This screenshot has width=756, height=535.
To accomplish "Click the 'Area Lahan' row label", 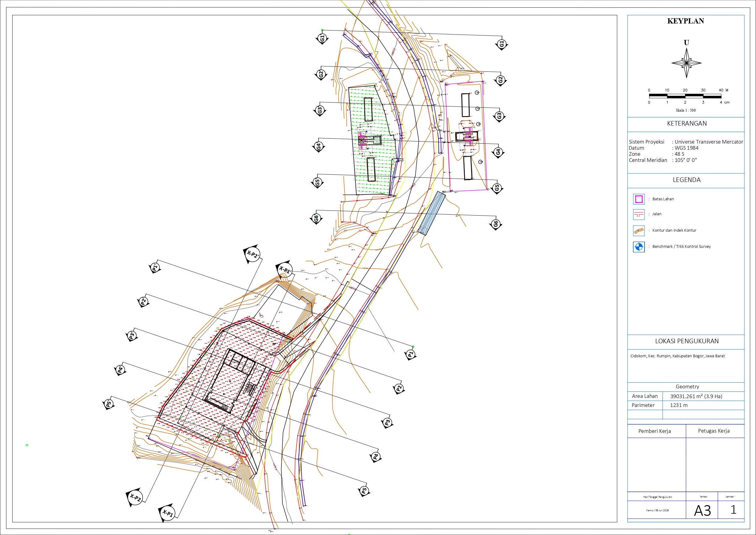I will tap(645, 396).
